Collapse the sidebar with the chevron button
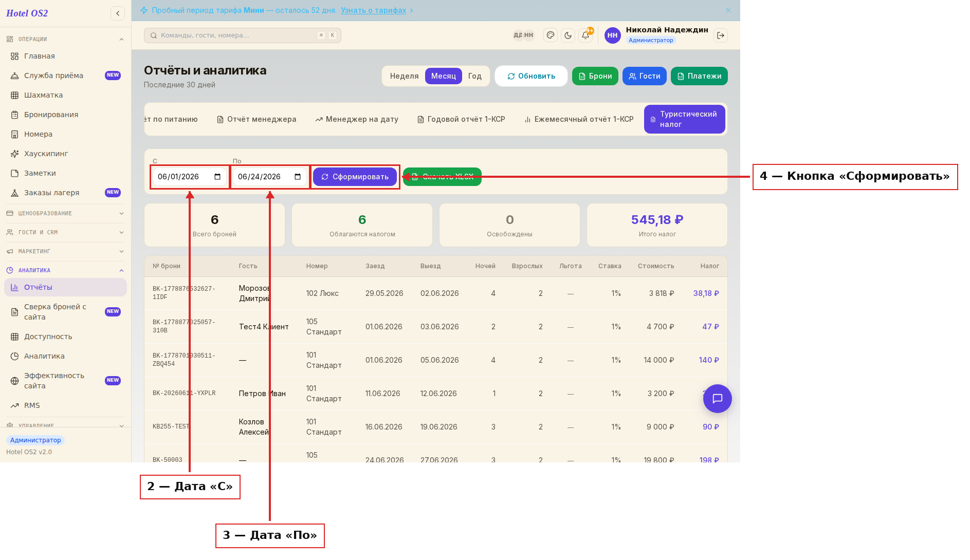The width and height of the screenshot is (970, 560). [118, 13]
